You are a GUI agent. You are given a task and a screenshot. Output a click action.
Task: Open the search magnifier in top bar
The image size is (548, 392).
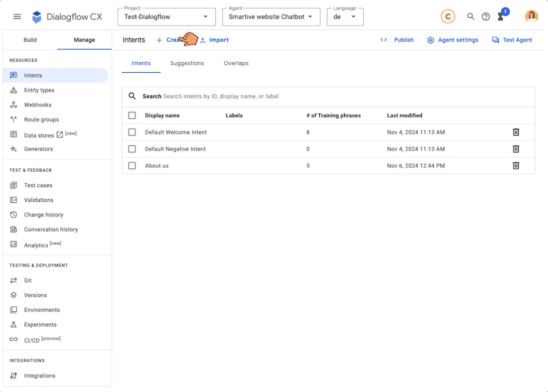click(471, 16)
